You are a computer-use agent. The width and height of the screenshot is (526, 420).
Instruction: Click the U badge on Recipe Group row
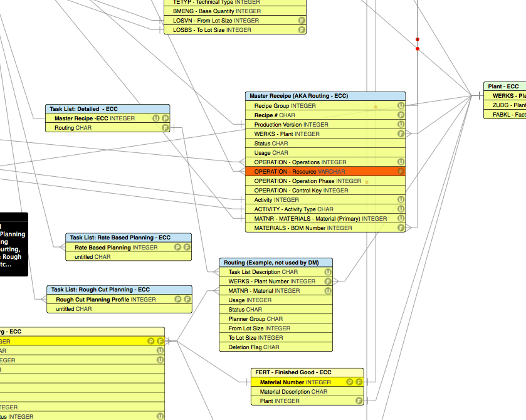point(401,105)
